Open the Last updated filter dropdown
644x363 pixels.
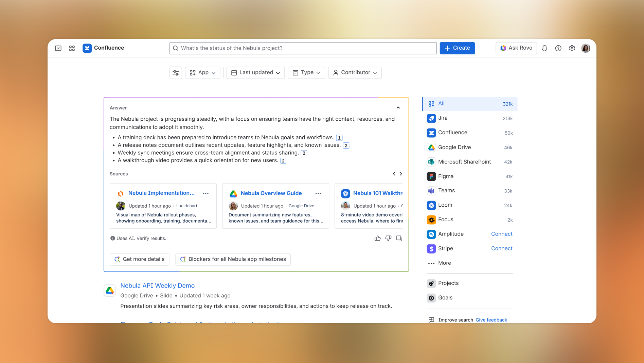255,73
